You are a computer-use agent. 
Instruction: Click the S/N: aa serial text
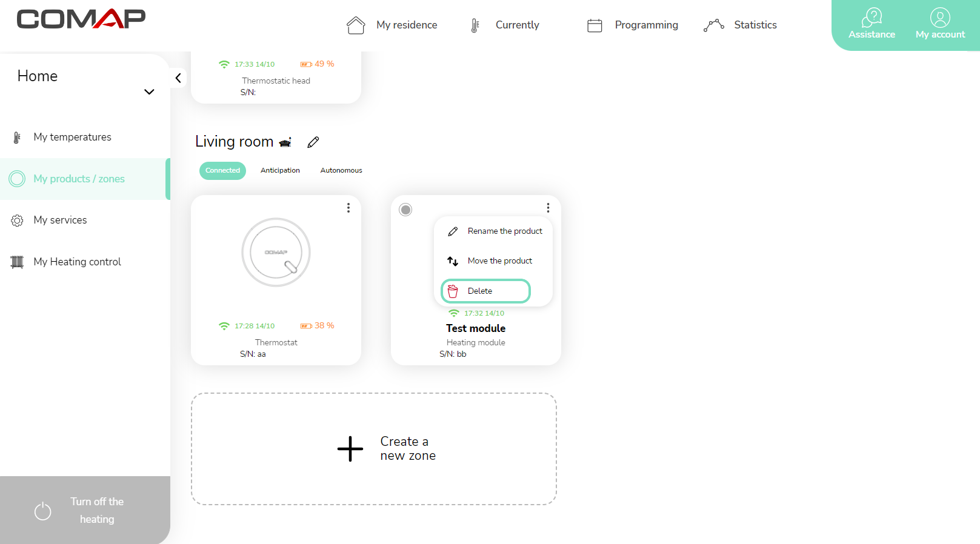pos(253,354)
